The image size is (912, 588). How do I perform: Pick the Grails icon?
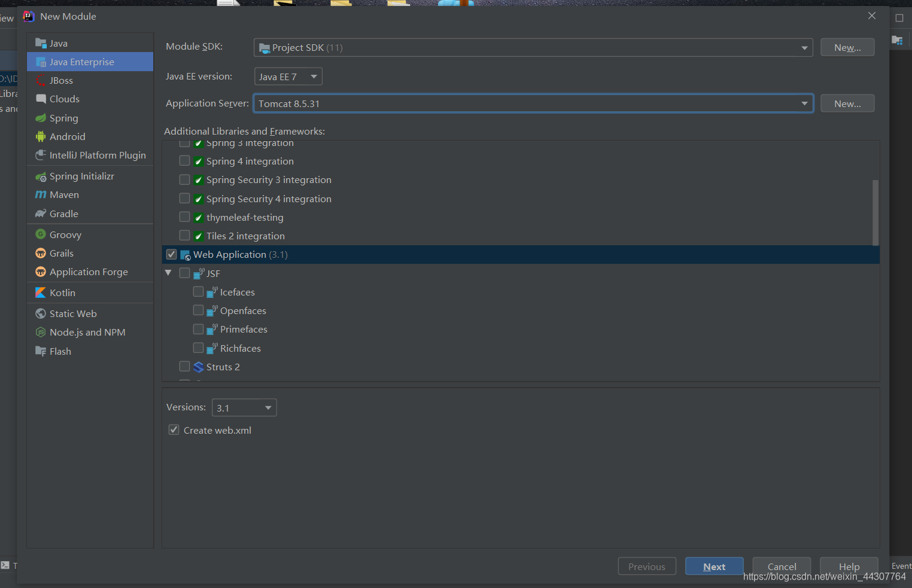tap(41, 253)
